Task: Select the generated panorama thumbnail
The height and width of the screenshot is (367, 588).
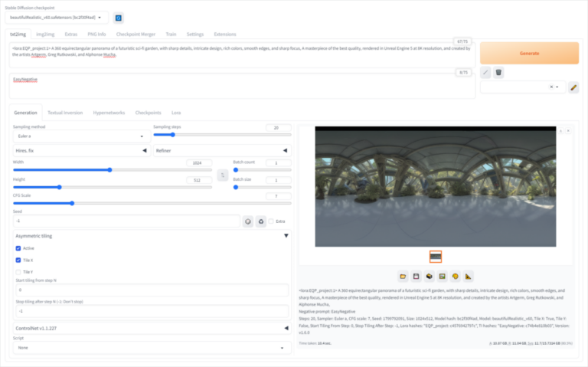Action: (x=435, y=256)
